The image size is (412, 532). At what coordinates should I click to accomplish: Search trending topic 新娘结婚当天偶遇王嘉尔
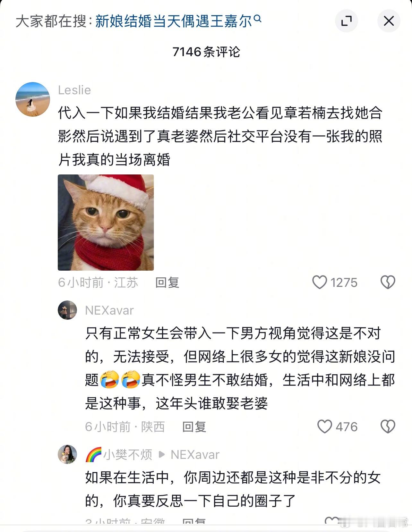pos(174,21)
